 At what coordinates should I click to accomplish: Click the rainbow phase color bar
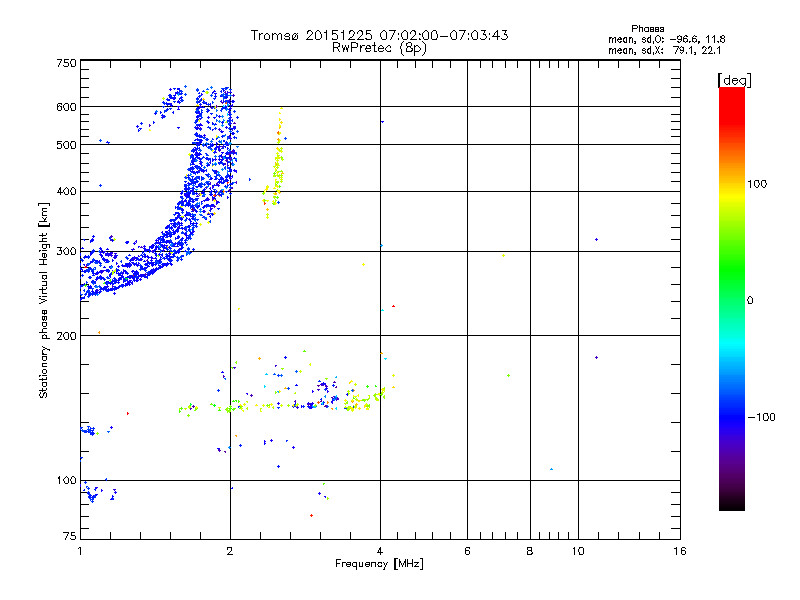(x=732, y=299)
